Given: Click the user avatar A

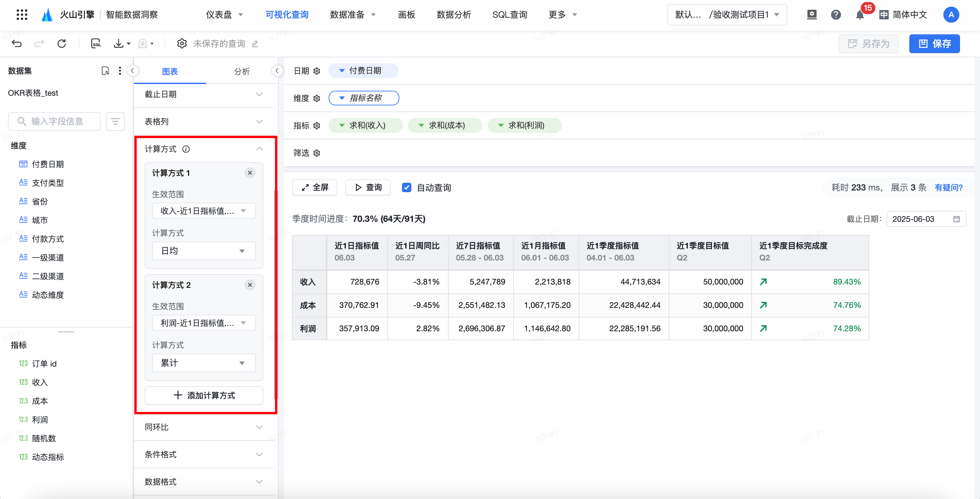Looking at the screenshot, I should point(951,15).
